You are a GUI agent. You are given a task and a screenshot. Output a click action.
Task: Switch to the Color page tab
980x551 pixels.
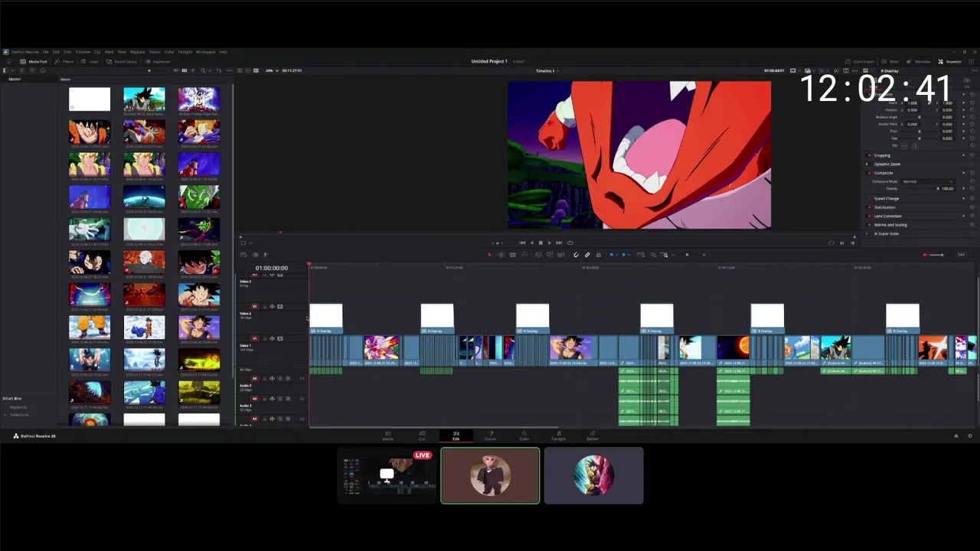524,435
